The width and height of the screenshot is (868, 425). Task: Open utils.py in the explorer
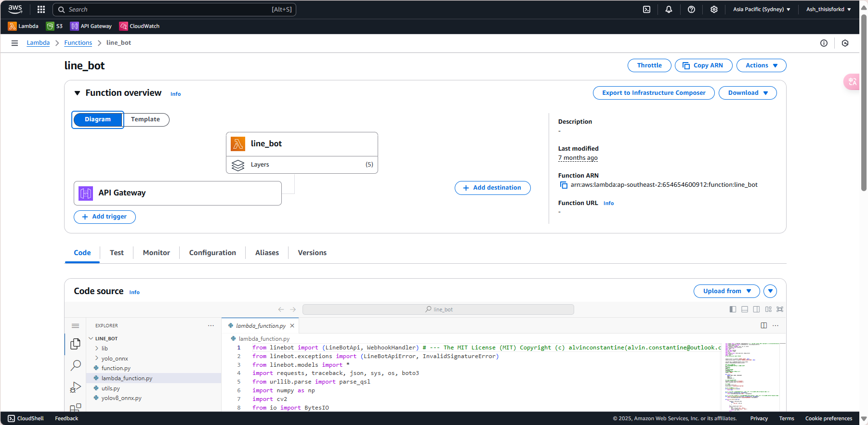click(110, 388)
